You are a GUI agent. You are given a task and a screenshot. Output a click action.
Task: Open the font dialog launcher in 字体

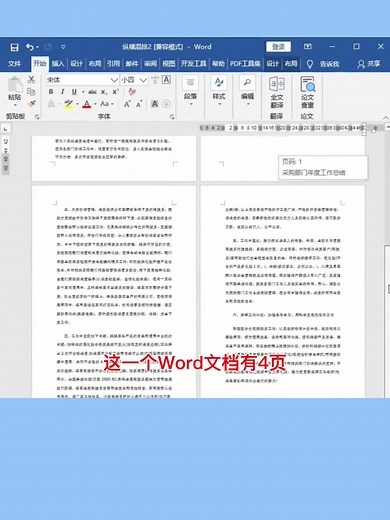point(172,117)
